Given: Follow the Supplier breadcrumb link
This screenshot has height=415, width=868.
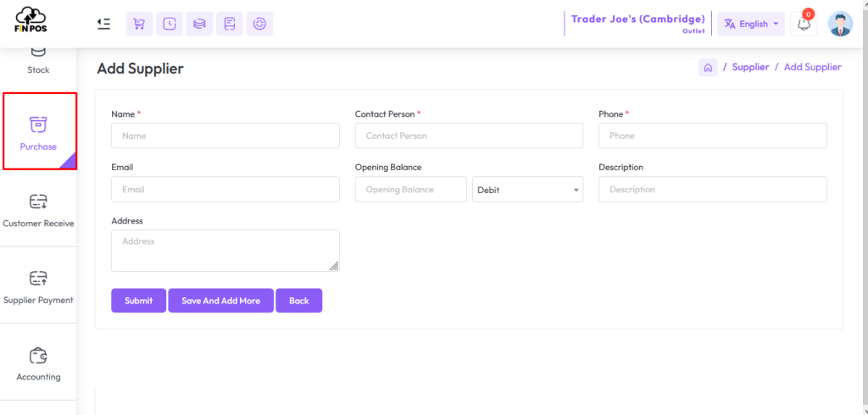Looking at the screenshot, I should pyautogui.click(x=751, y=67).
